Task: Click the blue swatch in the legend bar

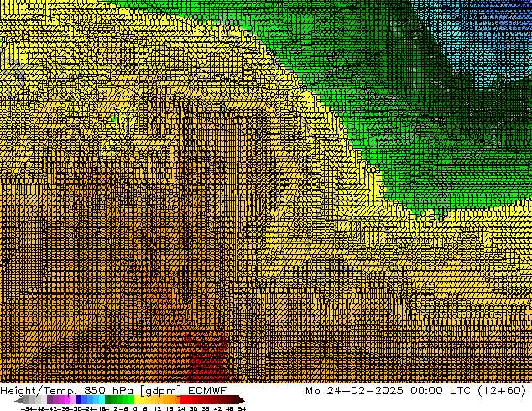Action: [x=82, y=399]
